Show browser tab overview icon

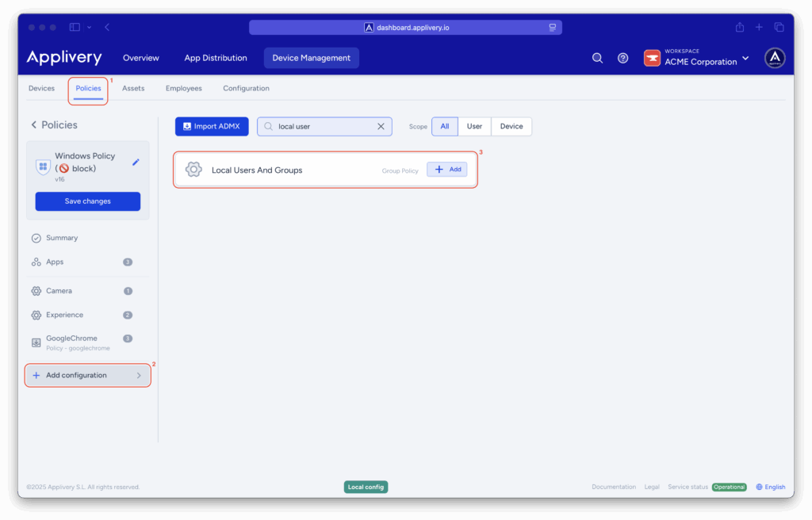[x=779, y=27]
